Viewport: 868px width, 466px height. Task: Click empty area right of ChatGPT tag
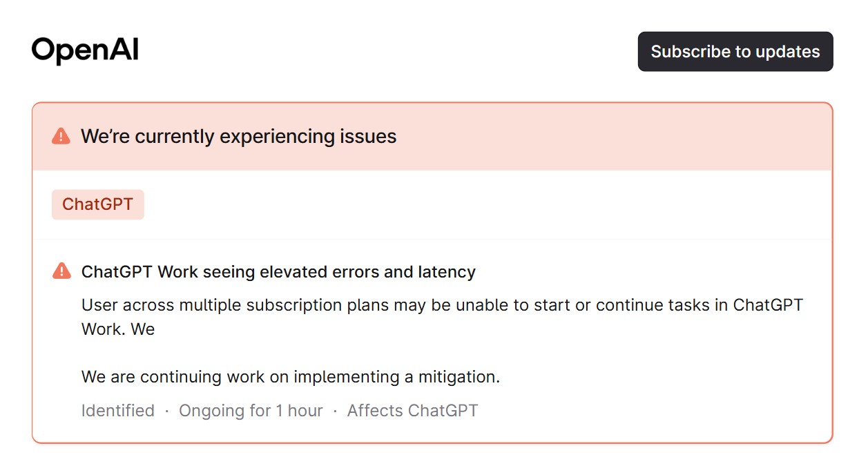(x=483, y=204)
